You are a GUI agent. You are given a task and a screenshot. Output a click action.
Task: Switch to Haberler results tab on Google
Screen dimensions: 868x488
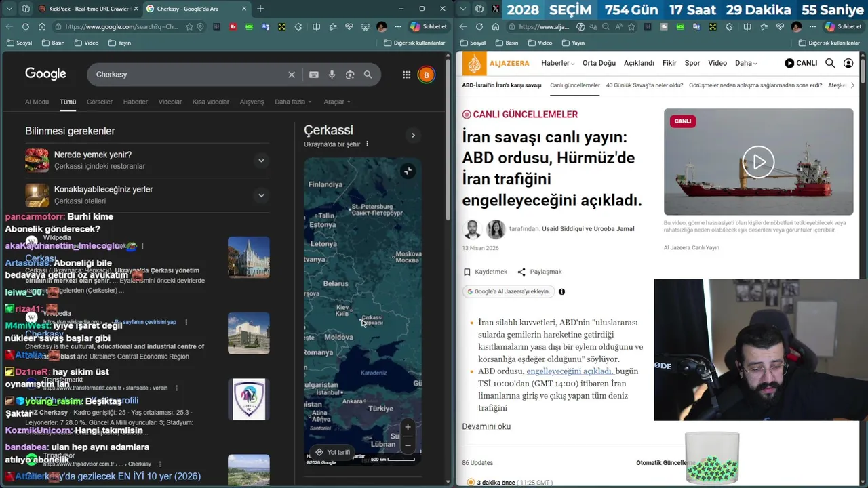point(136,102)
